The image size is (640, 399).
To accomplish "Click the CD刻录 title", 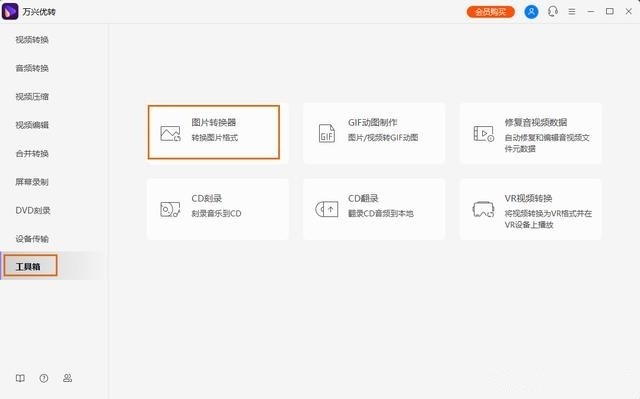I will 207,198.
